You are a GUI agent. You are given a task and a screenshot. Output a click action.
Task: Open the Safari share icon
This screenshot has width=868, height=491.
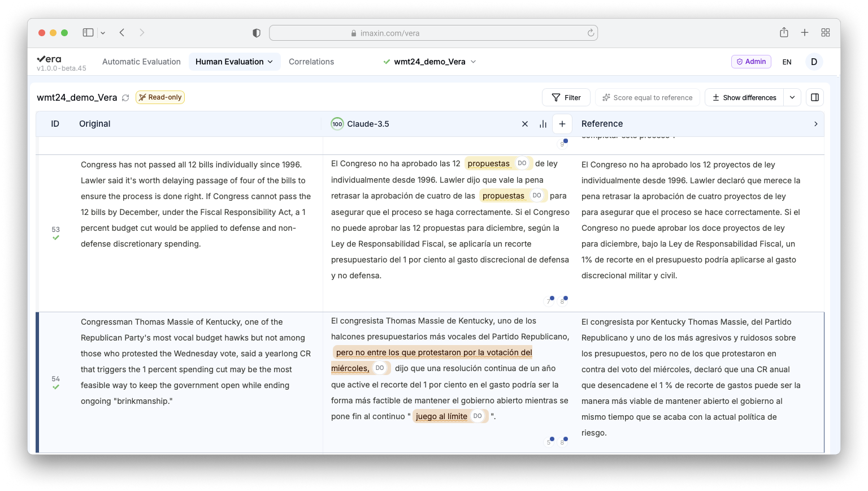(784, 32)
